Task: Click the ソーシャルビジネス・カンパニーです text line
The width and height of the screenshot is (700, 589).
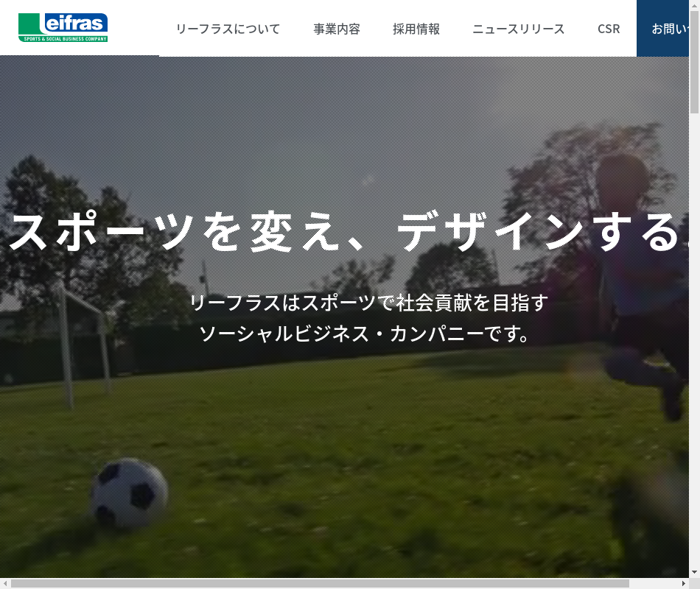Action: coord(364,334)
